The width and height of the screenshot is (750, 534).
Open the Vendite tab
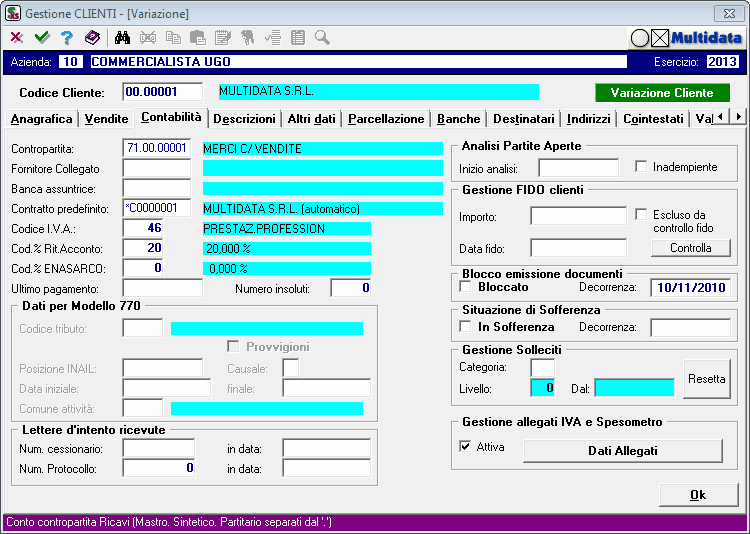(x=107, y=119)
